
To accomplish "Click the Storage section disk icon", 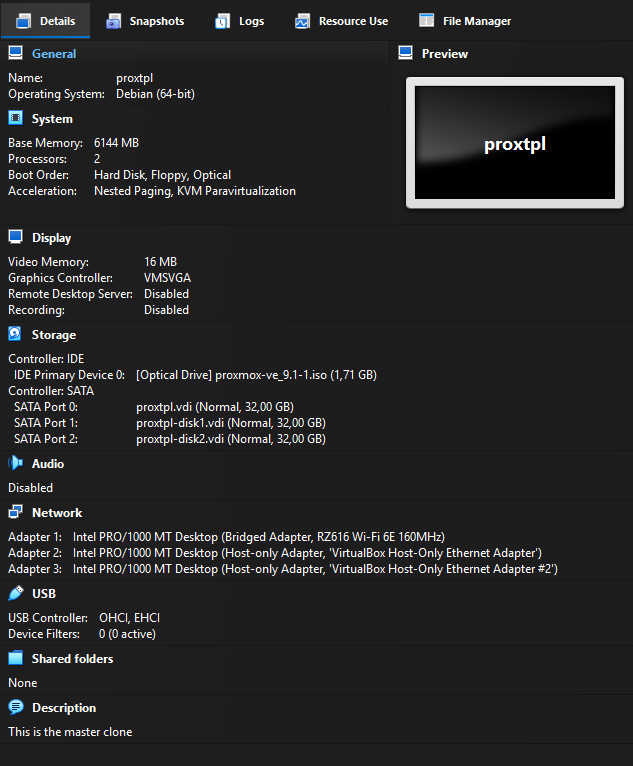I will tap(15, 334).
